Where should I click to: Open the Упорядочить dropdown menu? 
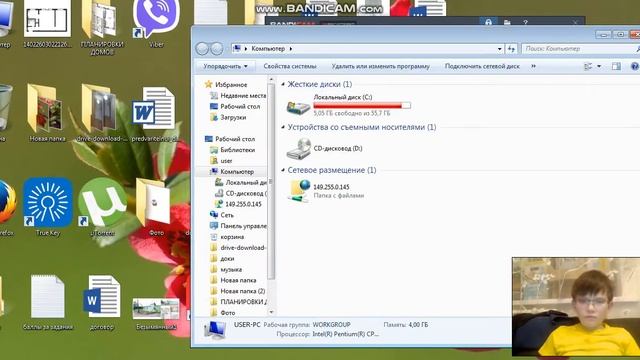tap(226, 66)
